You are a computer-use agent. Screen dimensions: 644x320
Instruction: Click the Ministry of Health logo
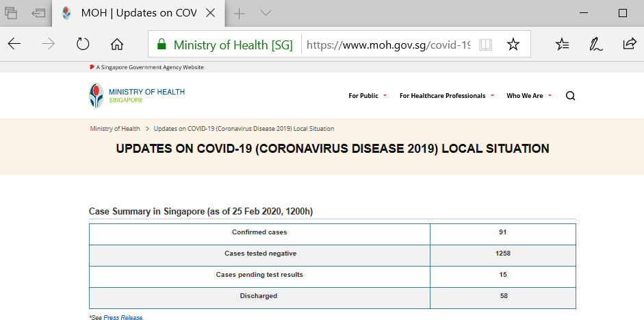coord(137,95)
